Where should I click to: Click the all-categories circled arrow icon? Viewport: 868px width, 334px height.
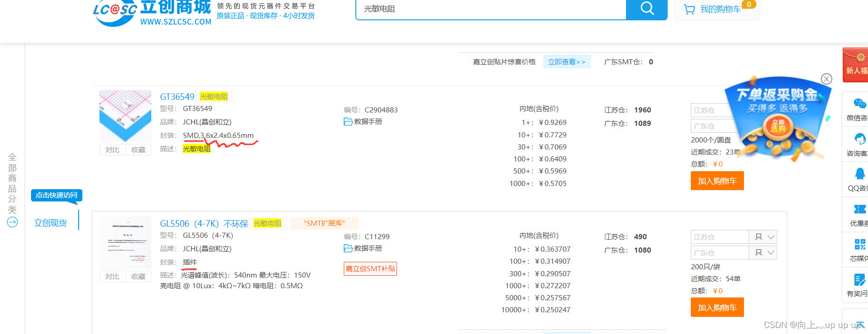pos(12,222)
